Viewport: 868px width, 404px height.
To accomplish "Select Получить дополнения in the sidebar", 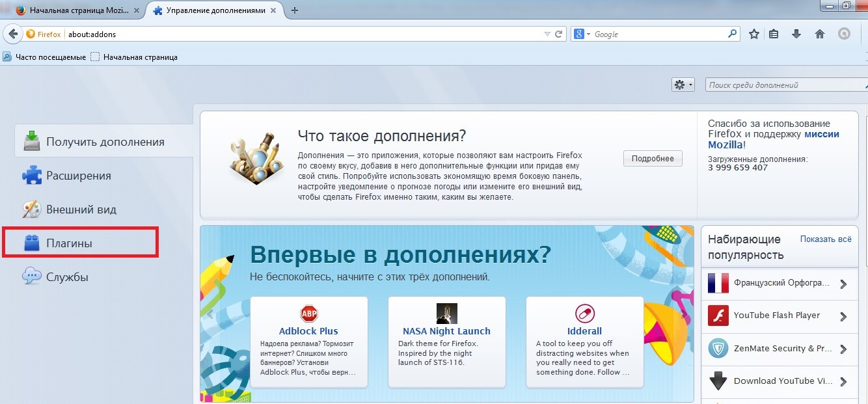I will (104, 142).
